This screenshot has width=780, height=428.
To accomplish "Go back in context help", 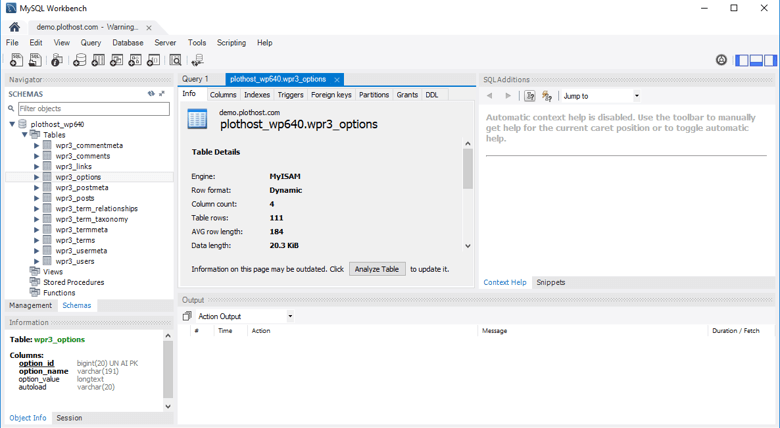I will tap(489, 96).
